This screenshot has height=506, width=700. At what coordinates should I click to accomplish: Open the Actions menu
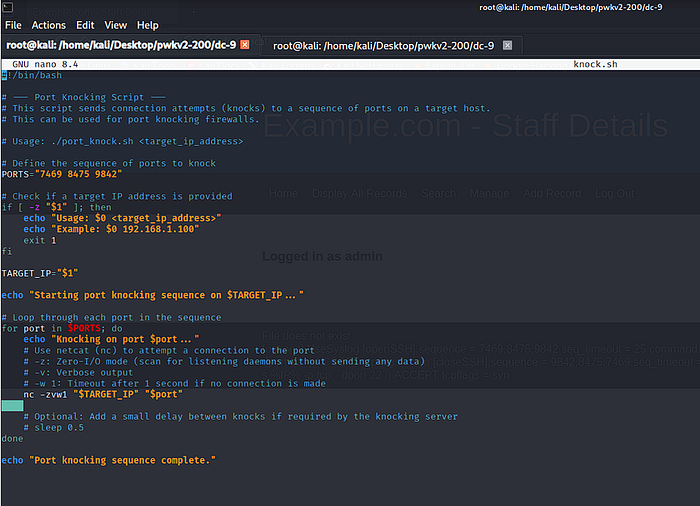[x=48, y=25]
